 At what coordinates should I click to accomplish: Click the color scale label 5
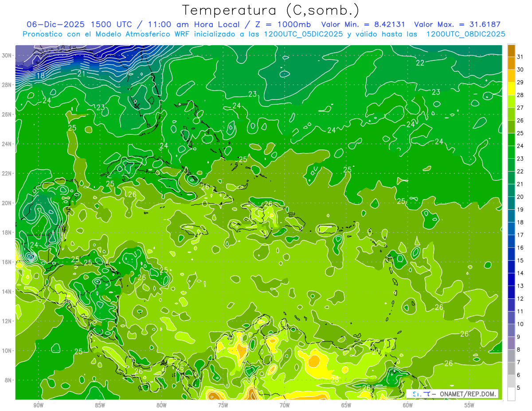tap(519, 388)
